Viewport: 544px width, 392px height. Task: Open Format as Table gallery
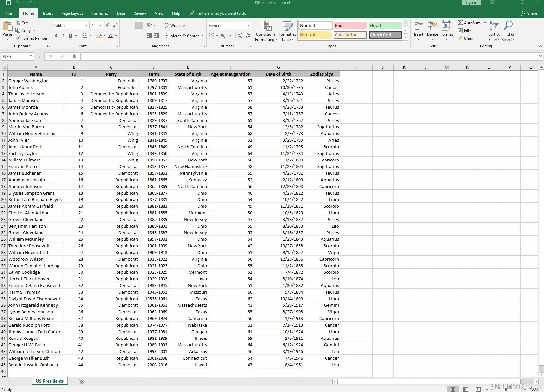287,31
